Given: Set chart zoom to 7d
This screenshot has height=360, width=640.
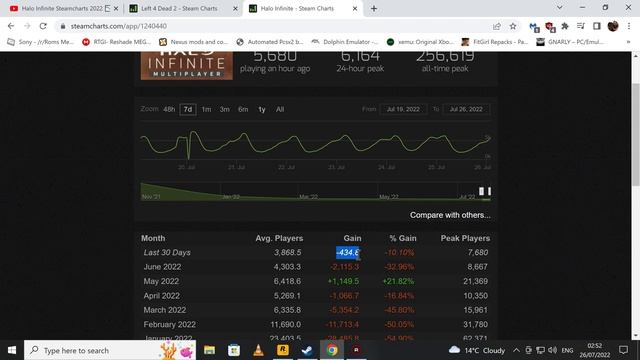Looking at the screenshot, I should [188, 109].
